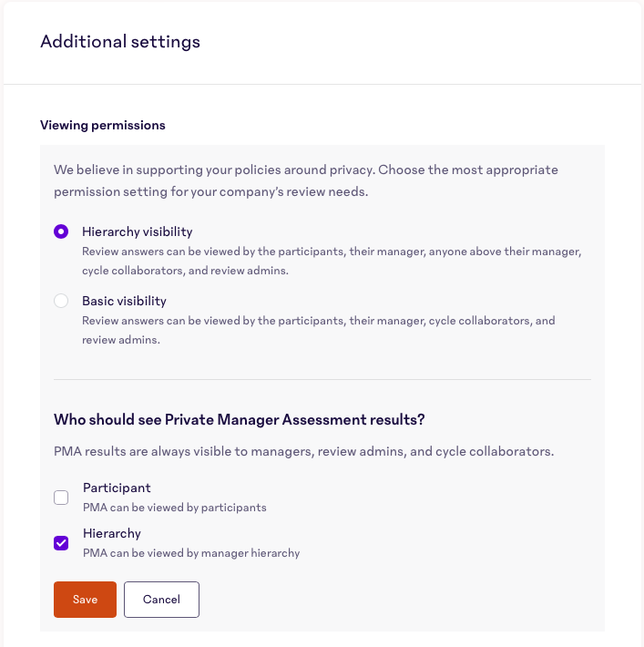
Task: Click the divider line above the PMA section
Action: (322, 379)
